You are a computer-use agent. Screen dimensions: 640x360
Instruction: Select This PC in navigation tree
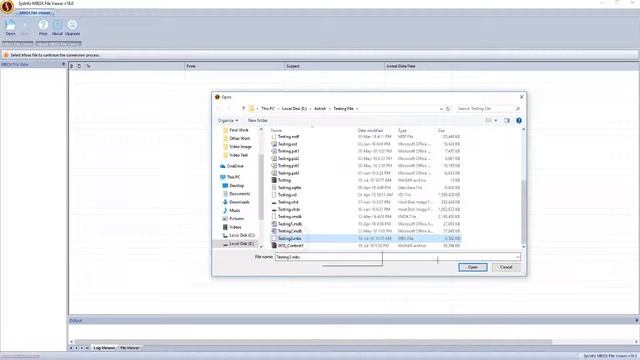[233, 177]
